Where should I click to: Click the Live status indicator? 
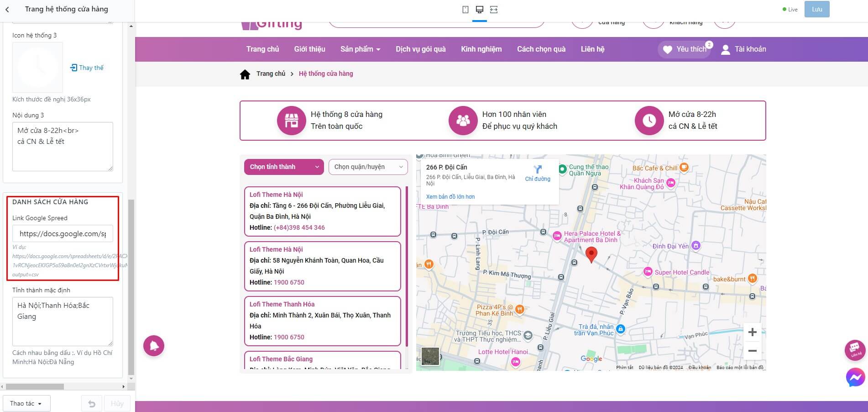point(790,10)
